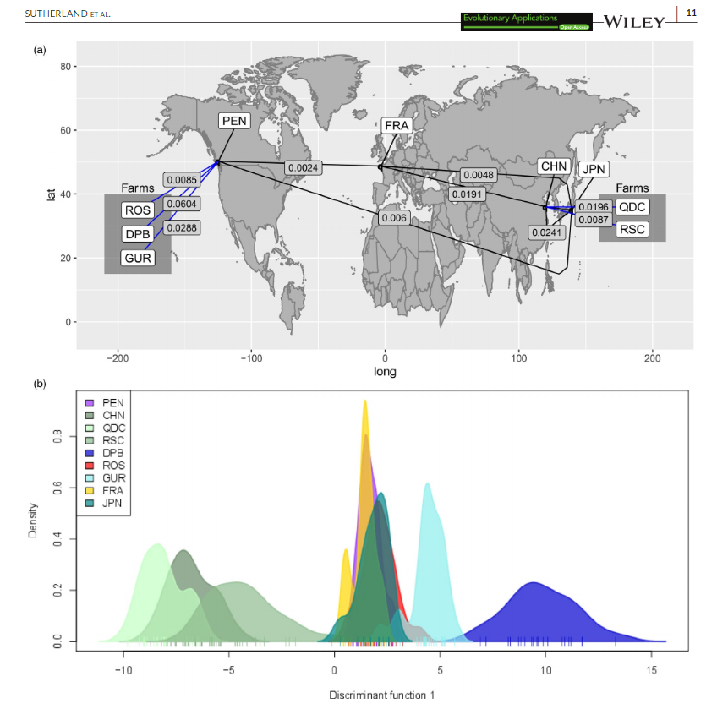This screenshot has width=728, height=709.
Task: Click the -200 longitude tick label
Action: pyautogui.click(x=118, y=358)
